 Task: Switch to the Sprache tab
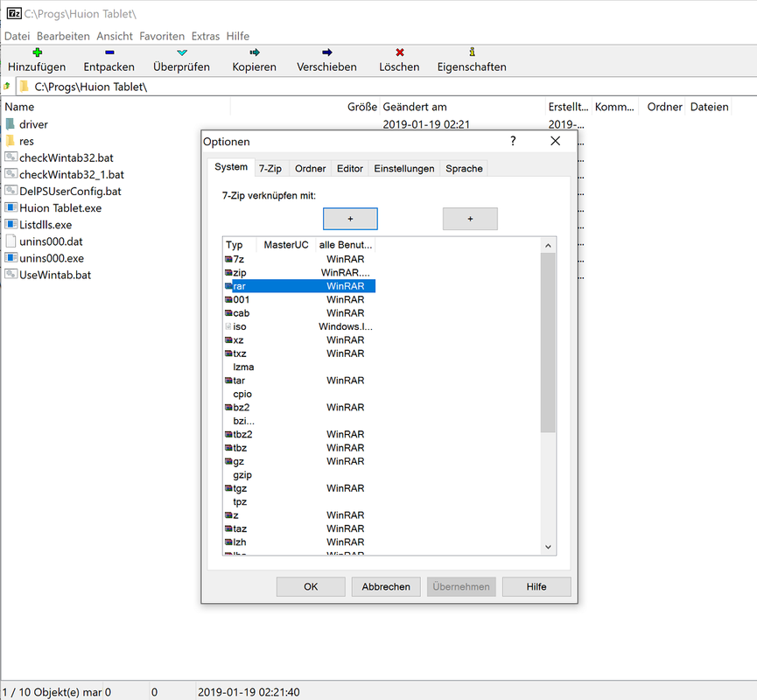464,169
